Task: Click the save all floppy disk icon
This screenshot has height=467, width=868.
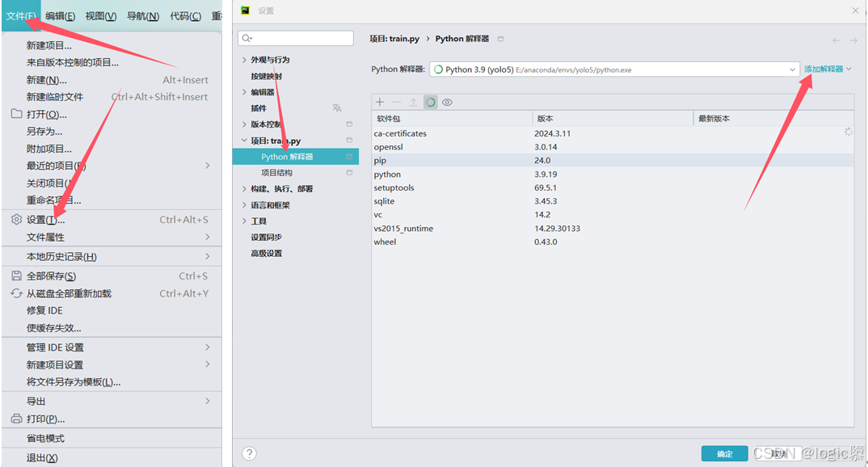Action: coord(17,276)
